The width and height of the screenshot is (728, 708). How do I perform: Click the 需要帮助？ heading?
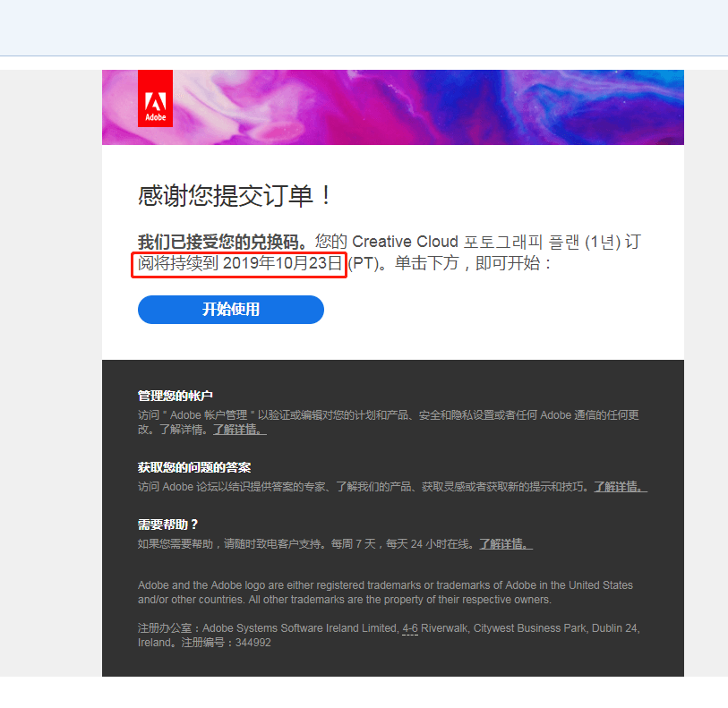coord(168,525)
